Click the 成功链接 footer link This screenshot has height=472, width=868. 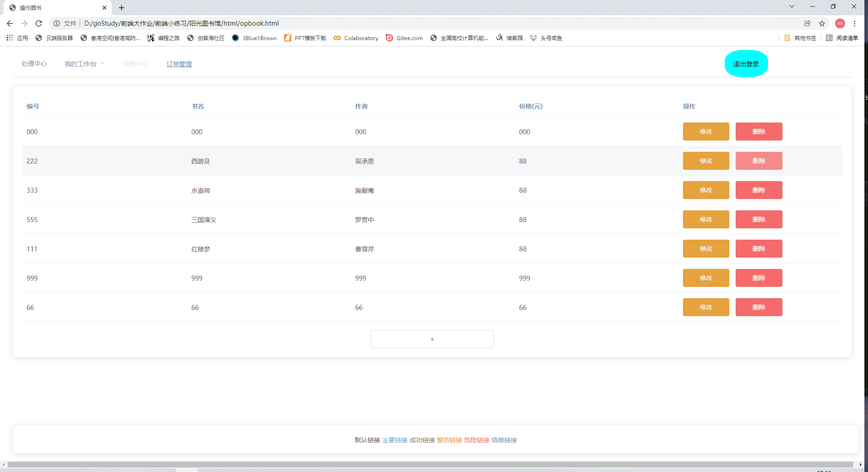422,440
